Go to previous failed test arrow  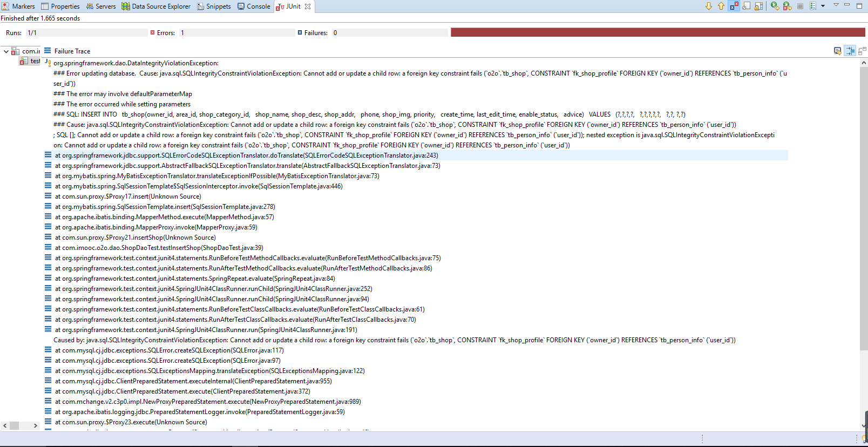[x=721, y=6]
